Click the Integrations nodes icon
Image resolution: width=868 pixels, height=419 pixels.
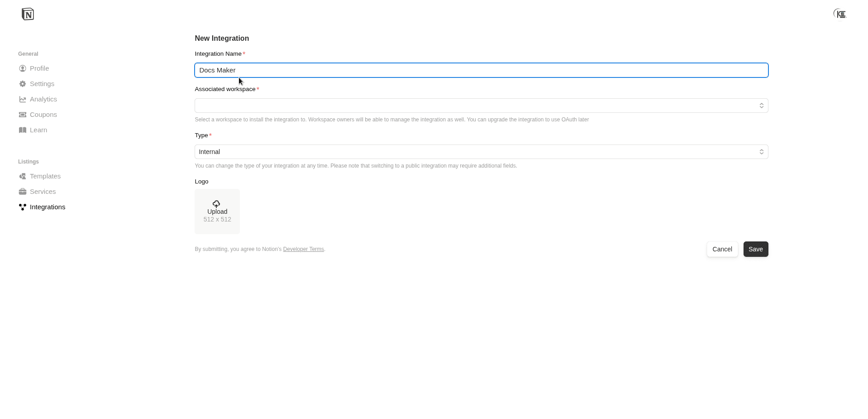(x=23, y=207)
